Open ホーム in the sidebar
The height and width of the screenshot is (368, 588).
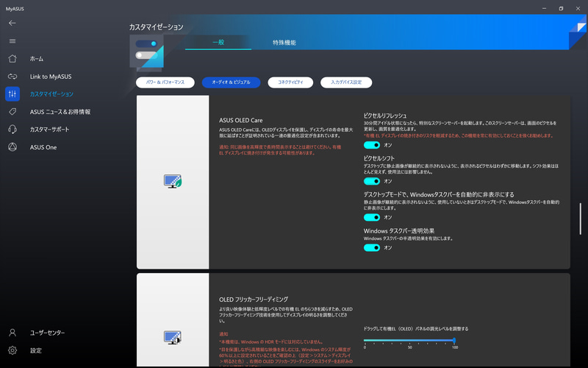click(x=37, y=59)
